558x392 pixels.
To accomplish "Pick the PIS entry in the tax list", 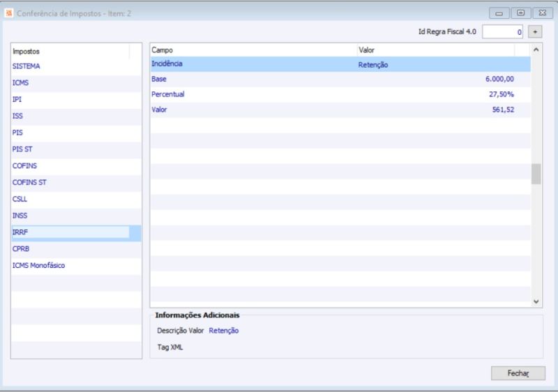I will [76, 133].
